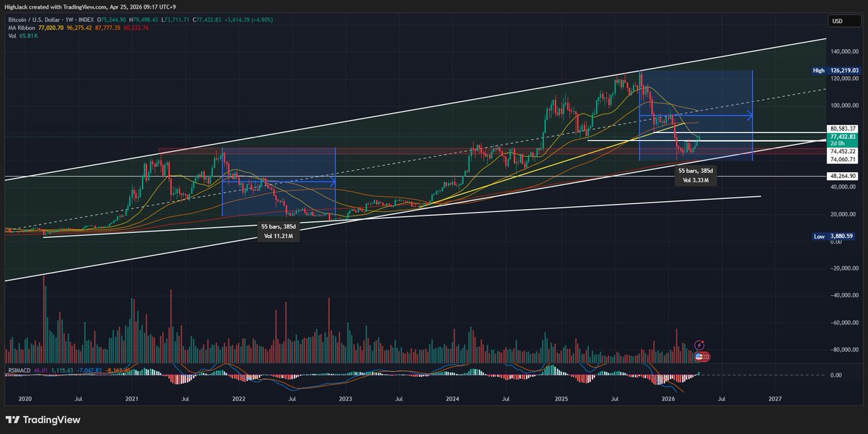
Task: Click the MA Ribbon value 96,275.42
Action: point(80,28)
